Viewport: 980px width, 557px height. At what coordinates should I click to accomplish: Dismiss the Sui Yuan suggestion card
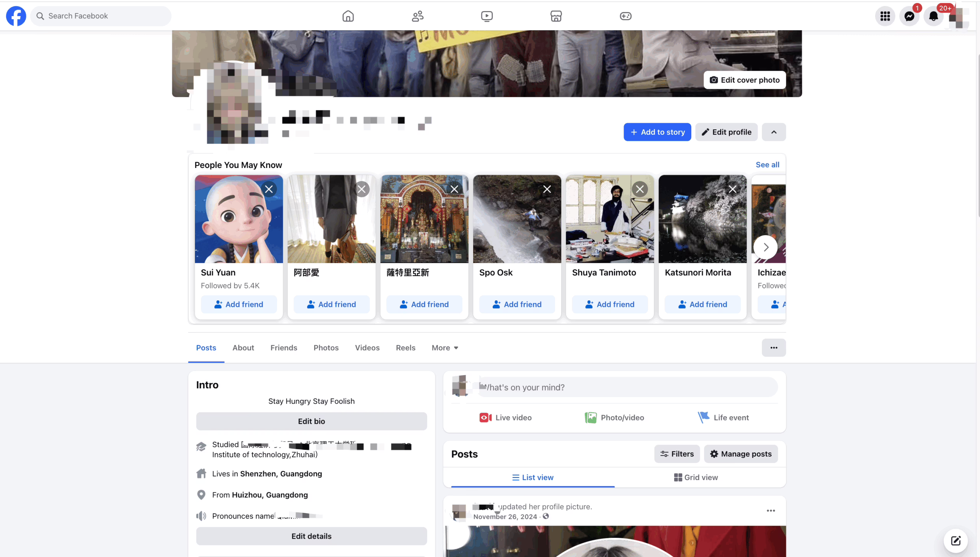pyautogui.click(x=269, y=189)
